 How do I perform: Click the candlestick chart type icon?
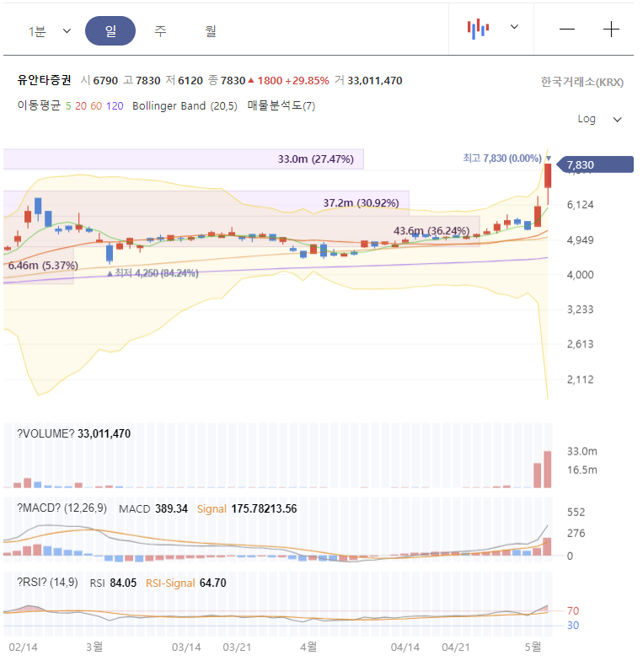(x=478, y=29)
